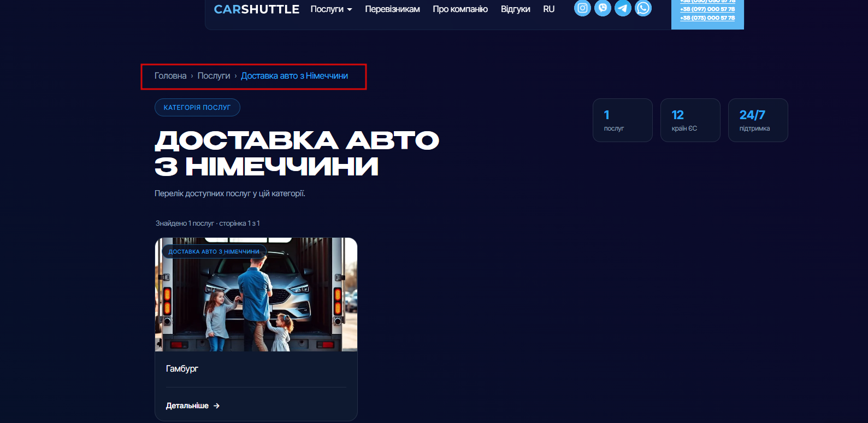Open the Детальніше link on the Гамбург card
Image resolution: width=868 pixels, height=423 pixels.
coord(193,406)
